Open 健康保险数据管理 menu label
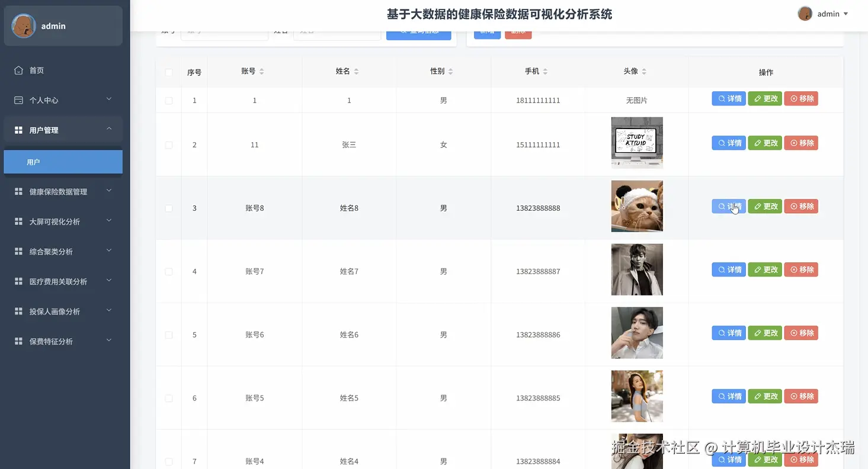Viewport: 868px width, 469px height. [58, 192]
